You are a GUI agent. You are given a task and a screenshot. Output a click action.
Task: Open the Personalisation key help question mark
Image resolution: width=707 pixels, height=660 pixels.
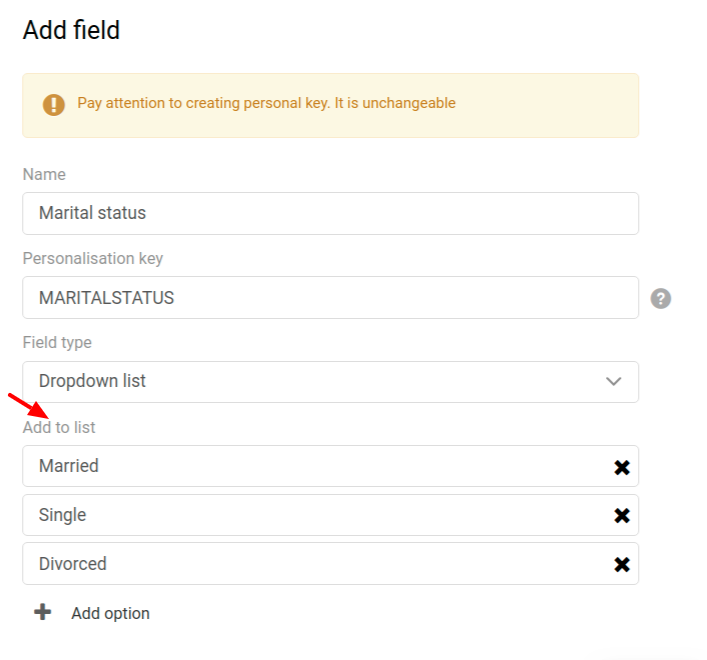click(x=661, y=298)
